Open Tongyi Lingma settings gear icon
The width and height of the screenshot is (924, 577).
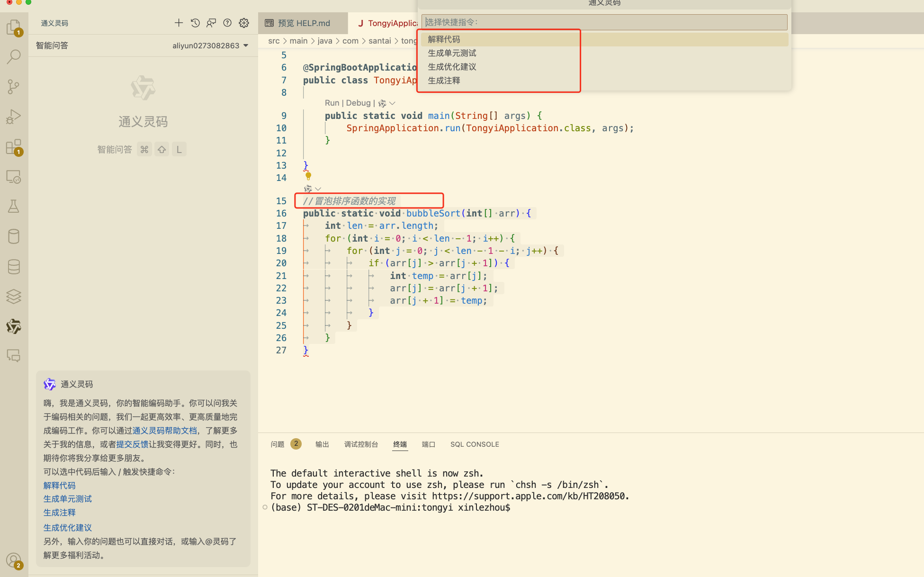(244, 23)
